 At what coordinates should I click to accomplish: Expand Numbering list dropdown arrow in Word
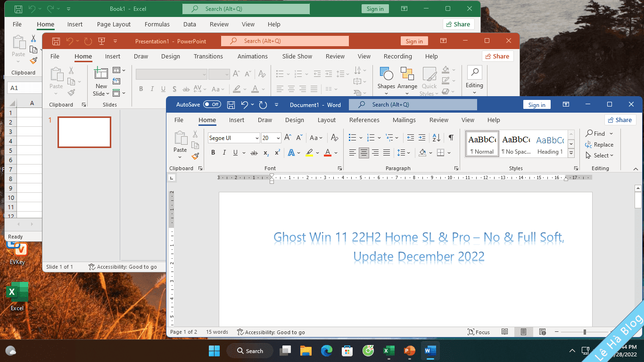coord(380,138)
